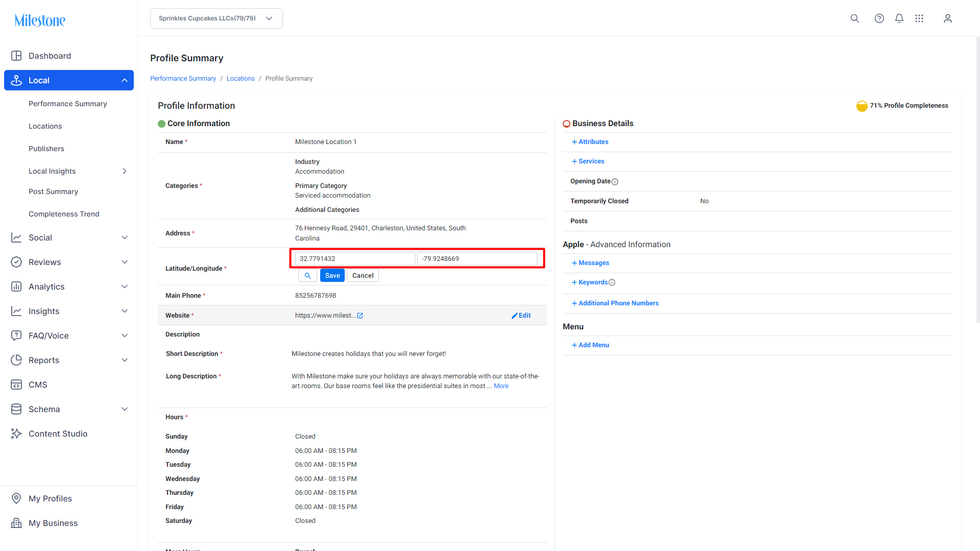Viewport: 980px width, 551px height.
Task: Click the My Profiles pin icon
Action: [16, 498]
